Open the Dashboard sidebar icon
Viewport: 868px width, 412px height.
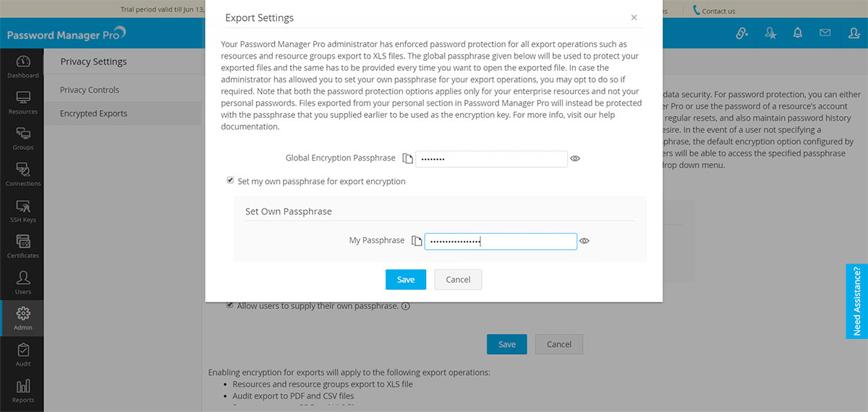tap(23, 66)
